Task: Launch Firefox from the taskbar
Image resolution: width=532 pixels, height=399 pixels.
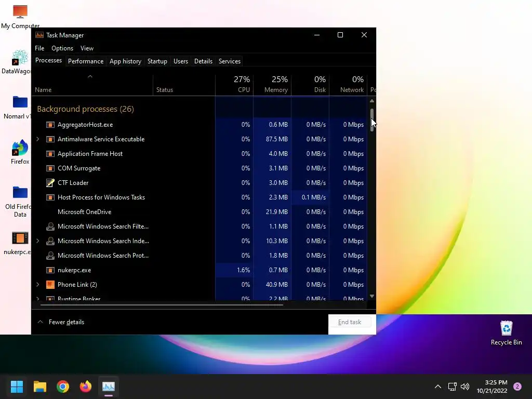Action: coord(86,387)
